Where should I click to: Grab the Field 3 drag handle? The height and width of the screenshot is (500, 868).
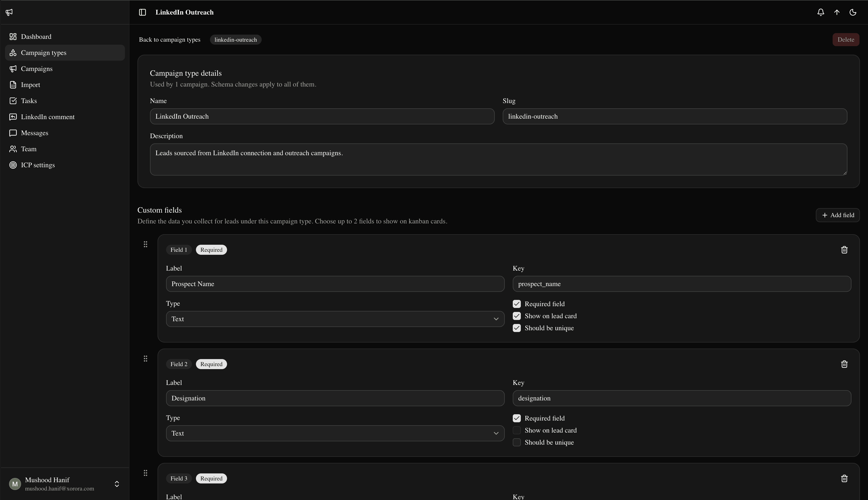point(145,473)
